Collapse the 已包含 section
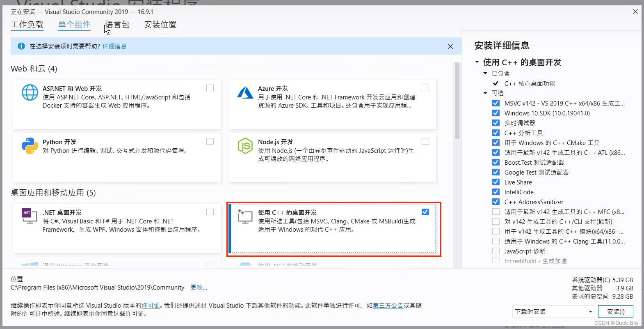 point(485,73)
